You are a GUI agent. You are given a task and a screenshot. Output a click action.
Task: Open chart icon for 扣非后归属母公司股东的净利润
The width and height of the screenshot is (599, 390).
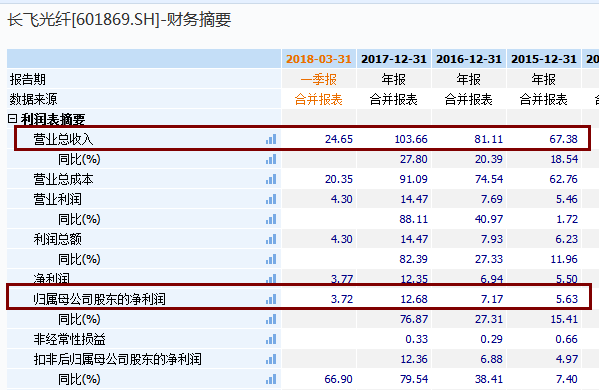(271, 359)
